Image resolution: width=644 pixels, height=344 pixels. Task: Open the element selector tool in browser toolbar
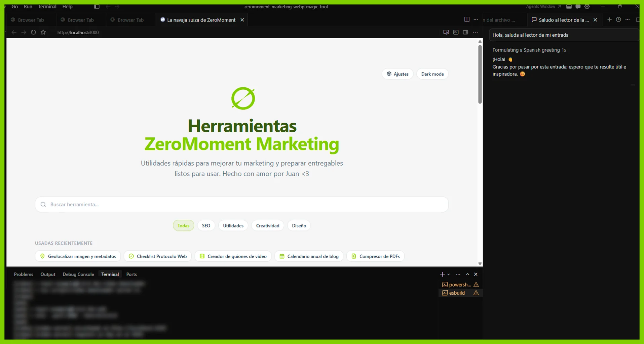446,32
